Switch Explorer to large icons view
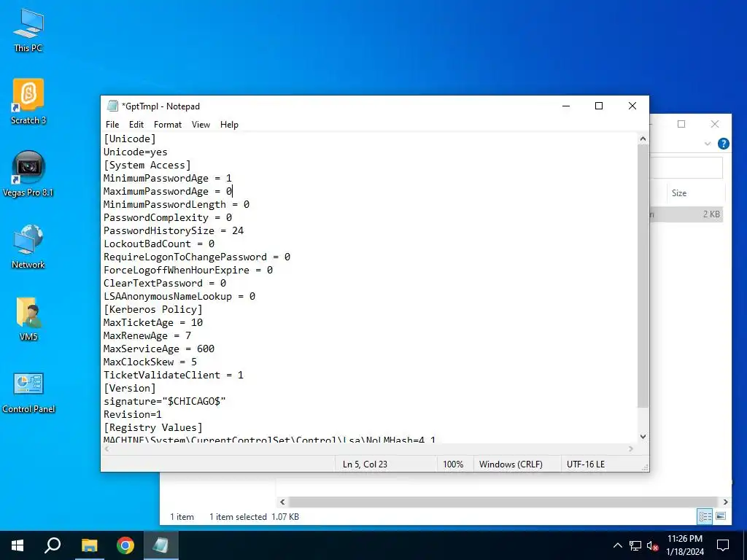Screen dimensions: 747x560 tap(721, 516)
